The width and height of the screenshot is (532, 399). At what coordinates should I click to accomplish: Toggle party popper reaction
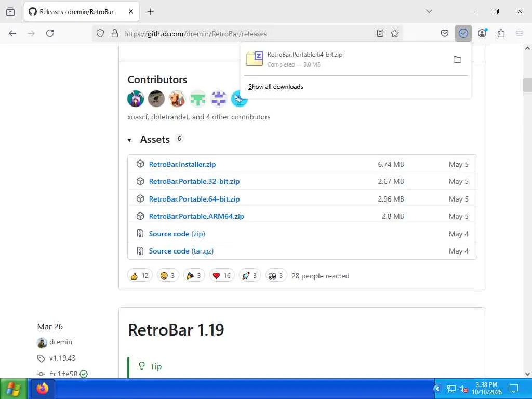tap(194, 275)
